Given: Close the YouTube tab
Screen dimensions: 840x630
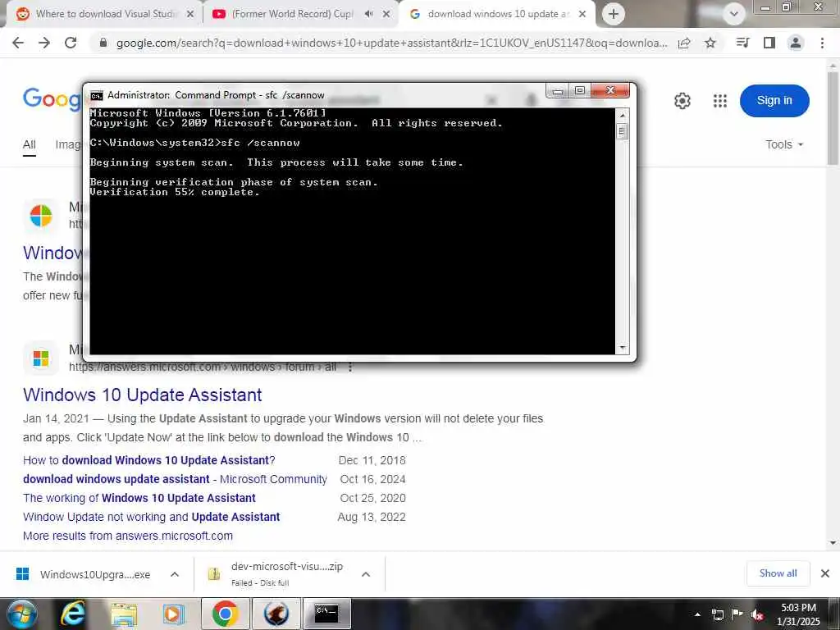Looking at the screenshot, I should point(386,14).
